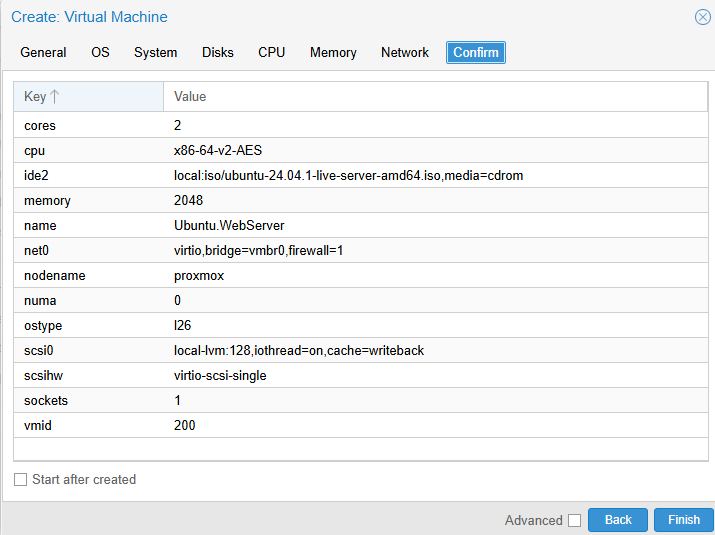
Task: Toggle the Advanced checkbox
Action: click(x=575, y=520)
